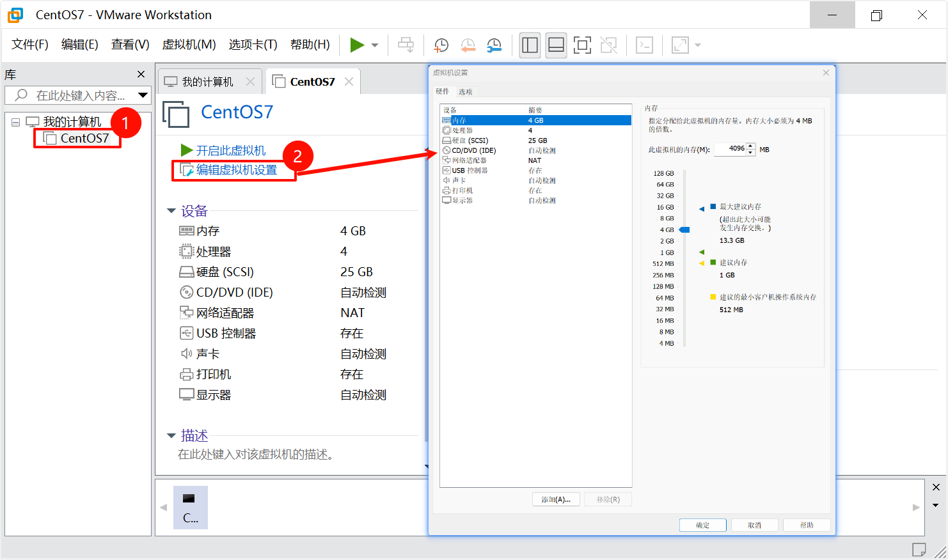Open the 选项卡(T) menu
The width and height of the screenshot is (948, 560).
click(x=253, y=44)
